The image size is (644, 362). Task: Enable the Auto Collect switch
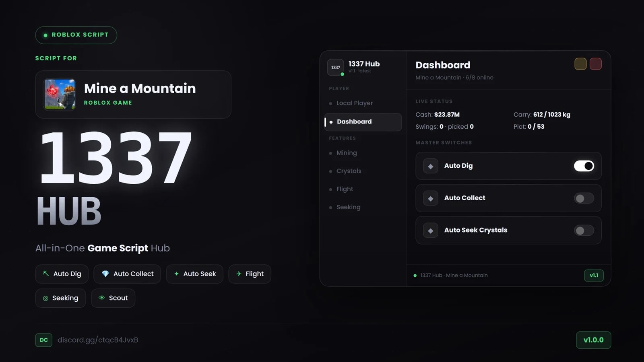584,198
